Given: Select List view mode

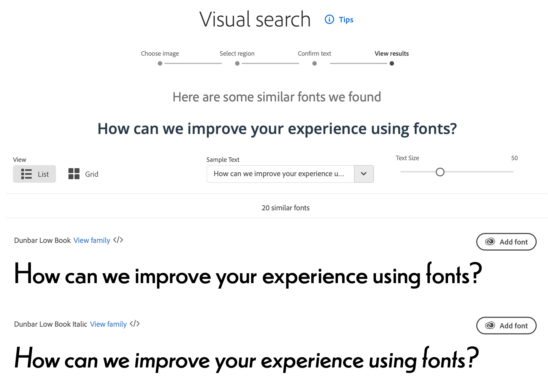Looking at the screenshot, I should click(x=34, y=174).
